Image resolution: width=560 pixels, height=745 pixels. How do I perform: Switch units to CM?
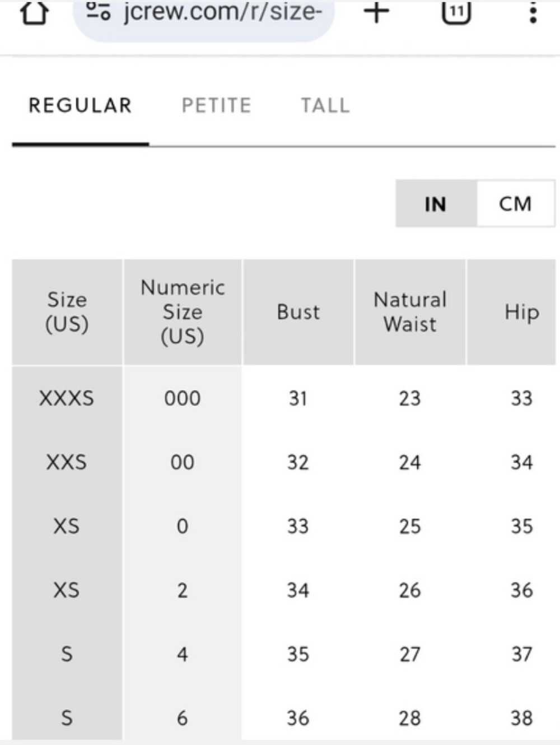pyautogui.click(x=516, y=203)
